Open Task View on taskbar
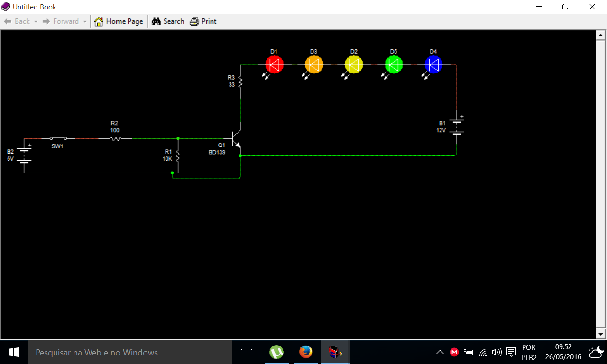The height and width of the screenshot is (364, 607). tap(247, 352)
